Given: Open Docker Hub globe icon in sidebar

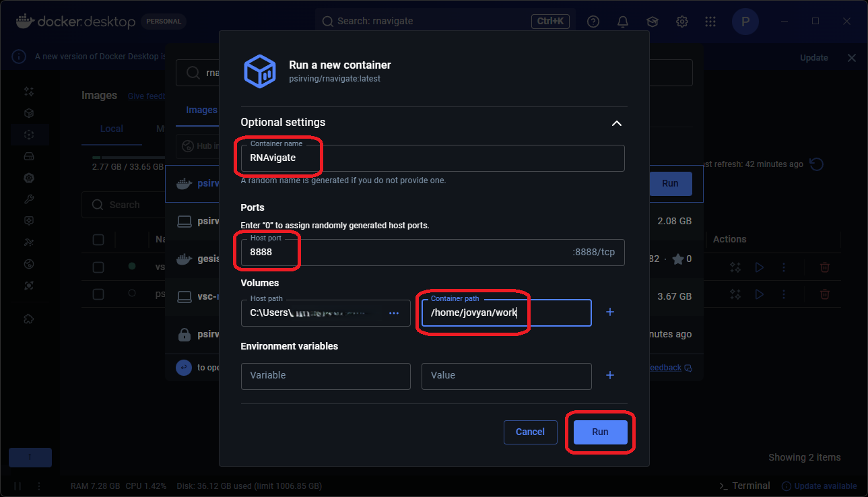Looking at the screenshot, I should coord(29,264).
